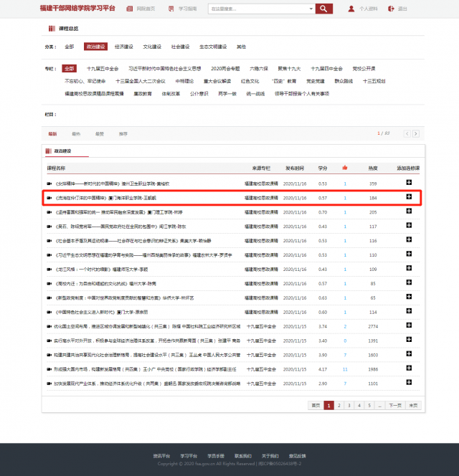This screenshot has width=459, height=476.
Task: Go to page 2 in pagination
Action: click(x=340, y=405)
